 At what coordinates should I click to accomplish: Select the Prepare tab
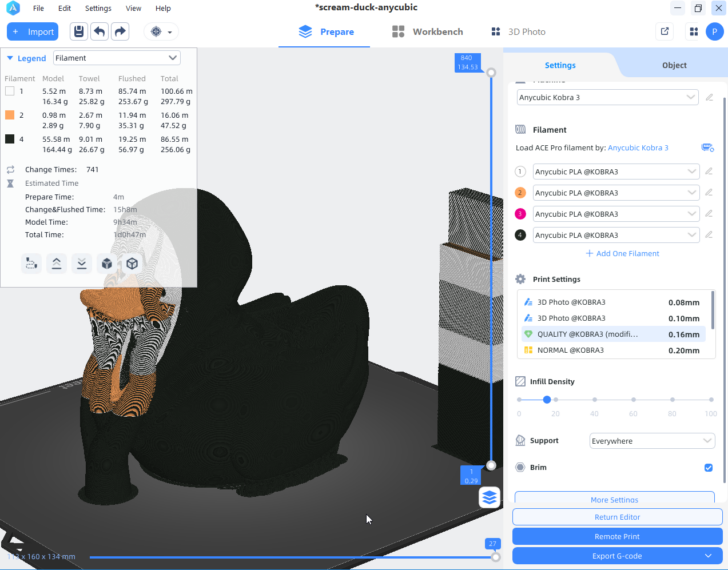point(326,32)
